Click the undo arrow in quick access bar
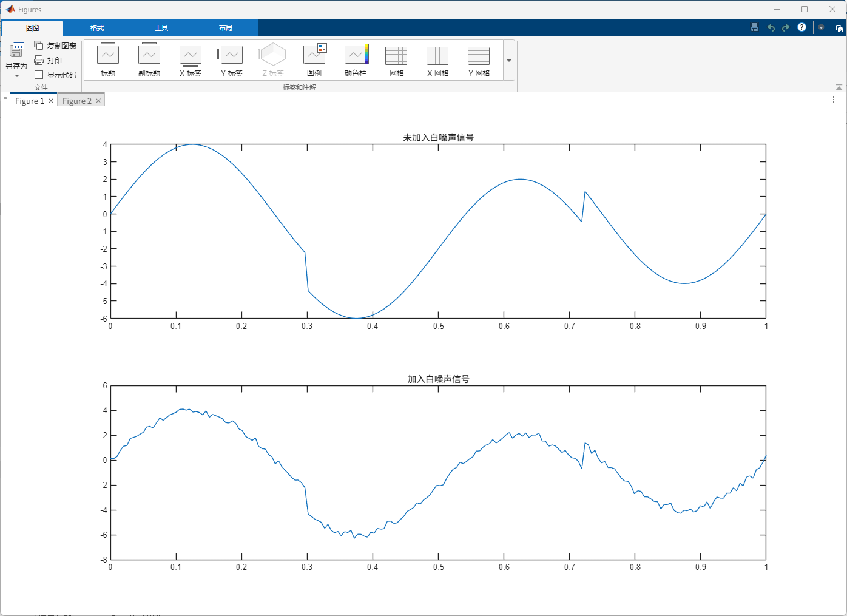This screenshot has height=616, width=847. pyautogui.click(x=771, y=27)
